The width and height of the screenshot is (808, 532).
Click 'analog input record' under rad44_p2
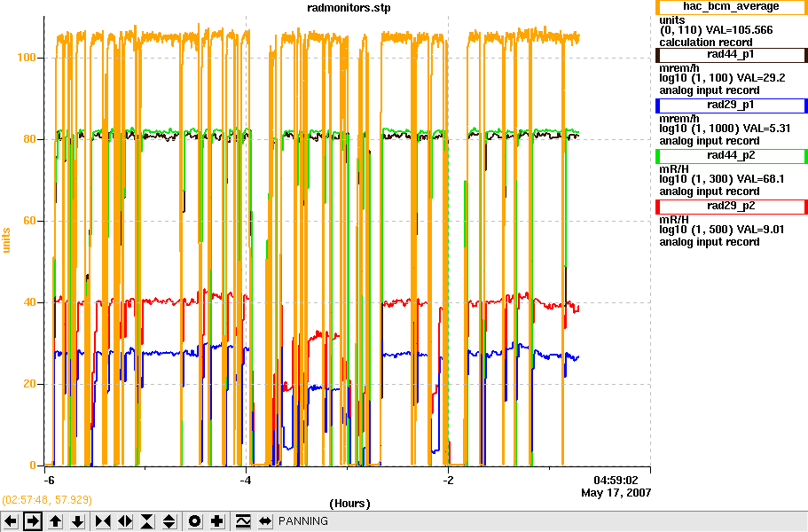(709, 192)
